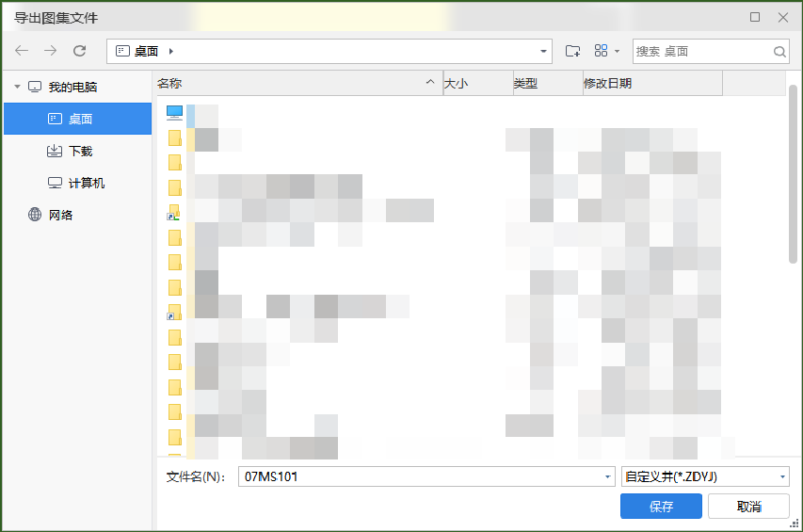The image size is (803, 532).
Task: Click the first shortcut folder icon with arrow overlay
Action: 173,213
